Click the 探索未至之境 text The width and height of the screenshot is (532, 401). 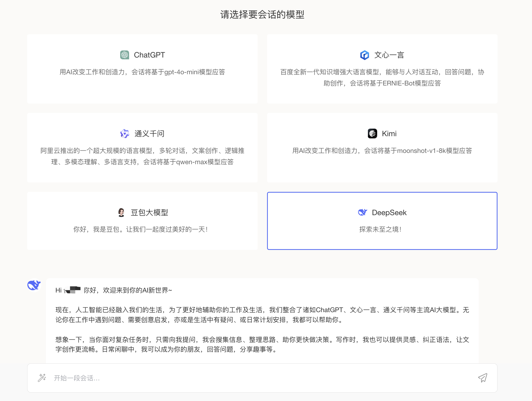[x=380, y=229]
